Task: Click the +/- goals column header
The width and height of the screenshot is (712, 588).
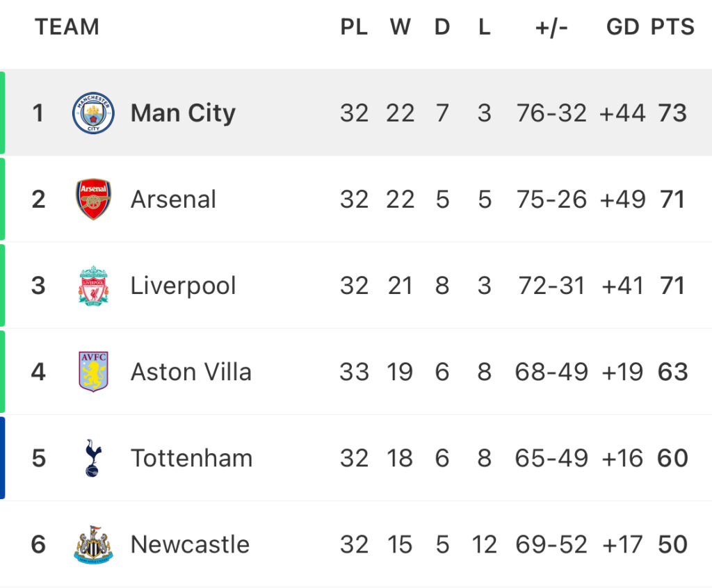Action: tap(551, 28)
